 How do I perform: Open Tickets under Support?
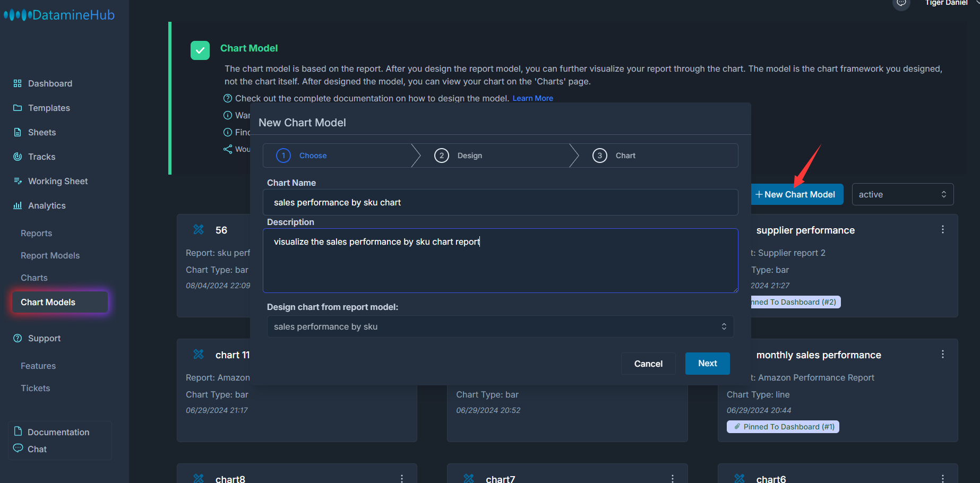coord(35,388)
